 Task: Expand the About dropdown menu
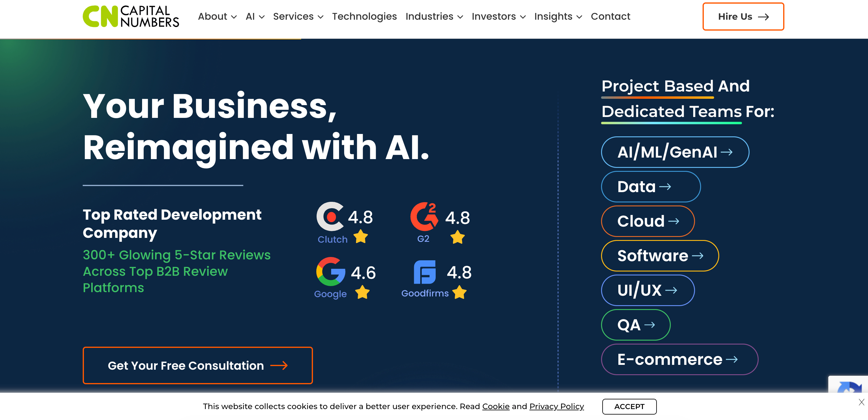coord(217,16)
